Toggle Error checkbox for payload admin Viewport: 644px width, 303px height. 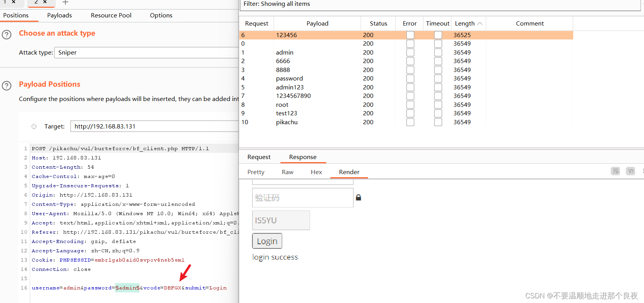click(410, 52)
